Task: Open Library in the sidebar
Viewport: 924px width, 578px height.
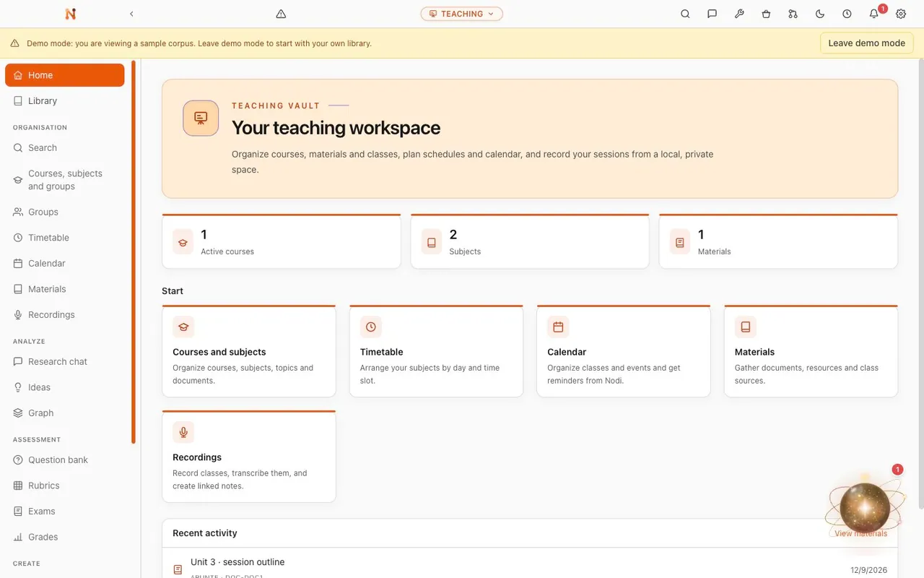Action: click(65, 101)
